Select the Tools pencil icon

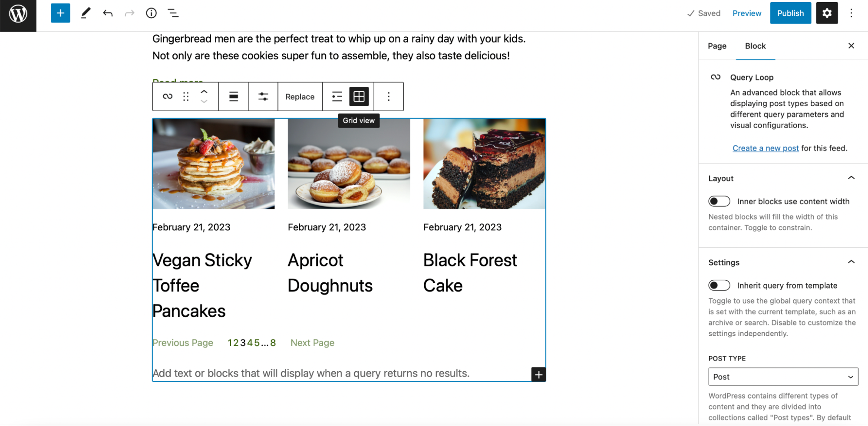[86, 13]
